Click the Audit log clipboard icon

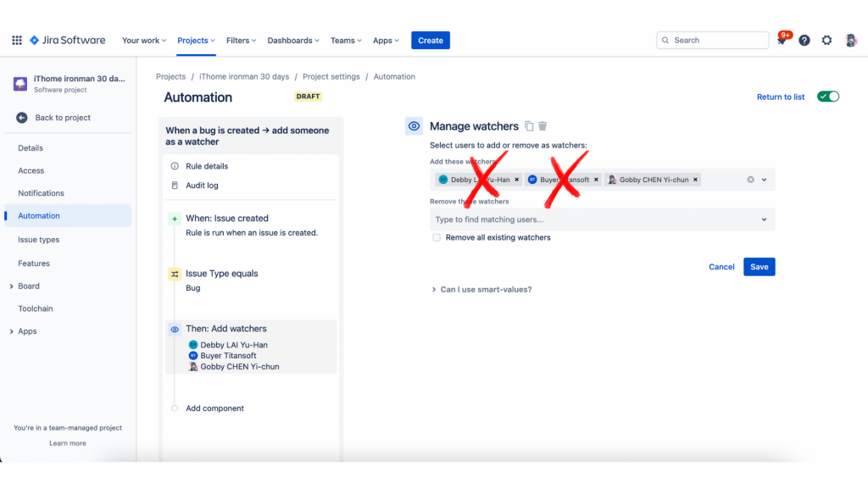pyautogui.click(x=175, y=186)
